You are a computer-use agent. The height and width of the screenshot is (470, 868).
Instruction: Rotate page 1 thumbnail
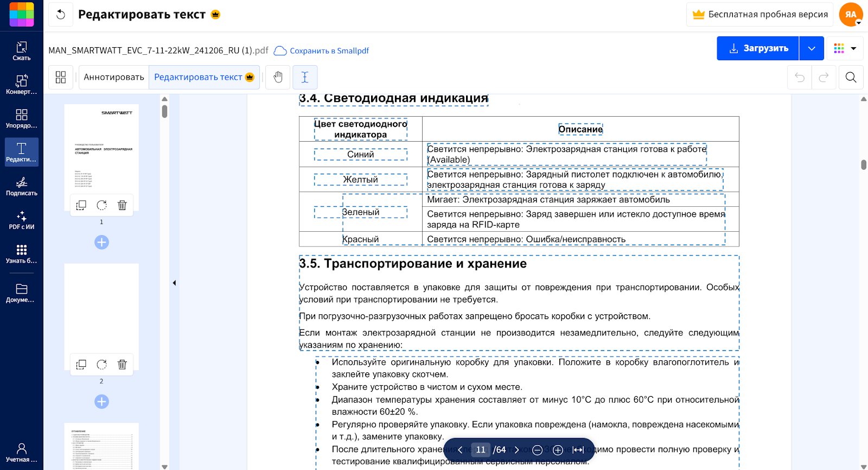click(x=101, y=205)
